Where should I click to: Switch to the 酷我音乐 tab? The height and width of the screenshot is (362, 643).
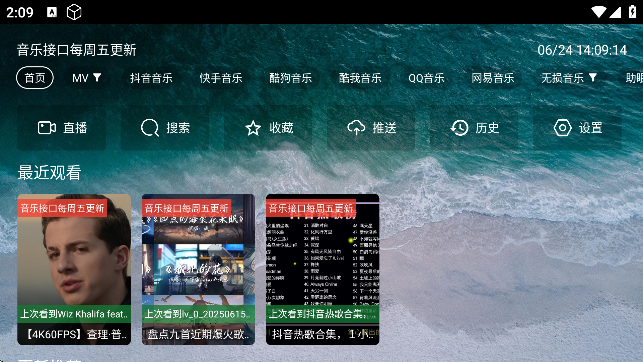(x=360, y=78)
